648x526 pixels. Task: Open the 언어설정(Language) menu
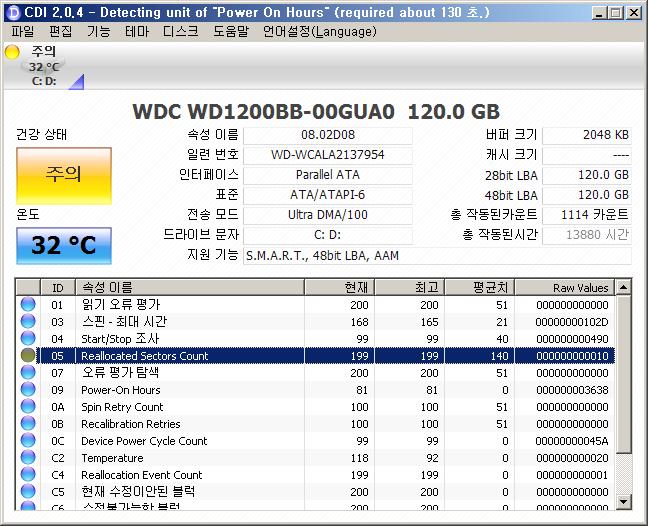click(320, 31)
